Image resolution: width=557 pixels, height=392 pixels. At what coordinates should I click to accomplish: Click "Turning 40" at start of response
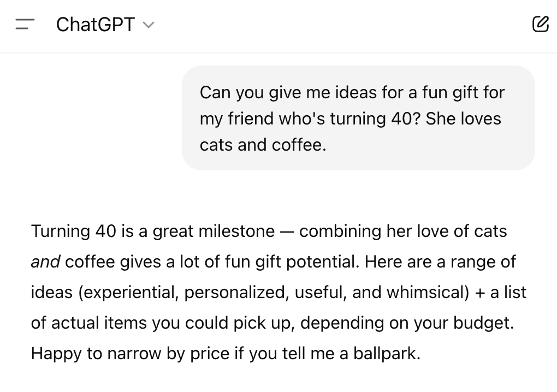tap(73, 231)
